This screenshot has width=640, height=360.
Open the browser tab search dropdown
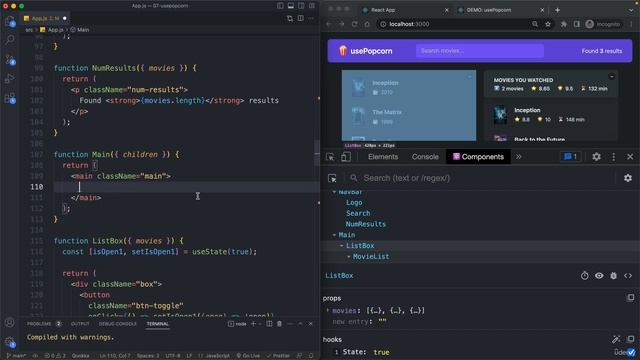point(631,10)
